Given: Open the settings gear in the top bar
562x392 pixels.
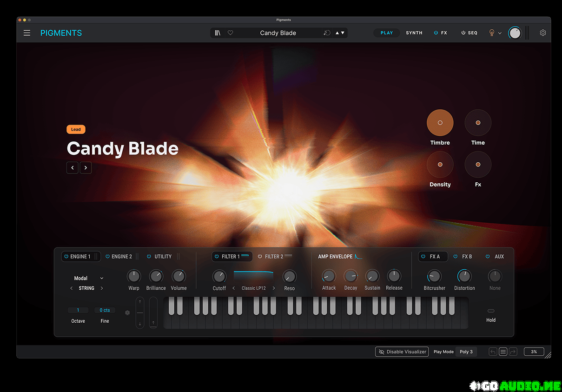Looking at the screenshot, I should pyautogui.click(x=542, y=33).
